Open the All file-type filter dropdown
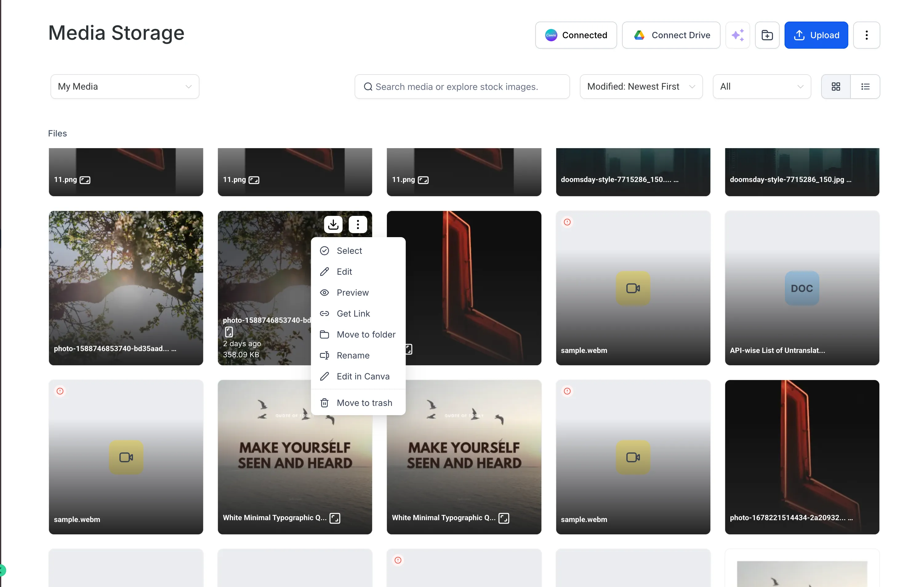Viewport: 924px width, 587px height. [x=761, y=86]
